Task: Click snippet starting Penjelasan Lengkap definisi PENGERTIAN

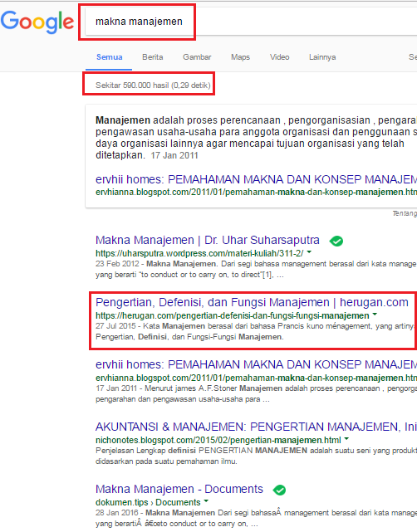Action: point(256,456)
